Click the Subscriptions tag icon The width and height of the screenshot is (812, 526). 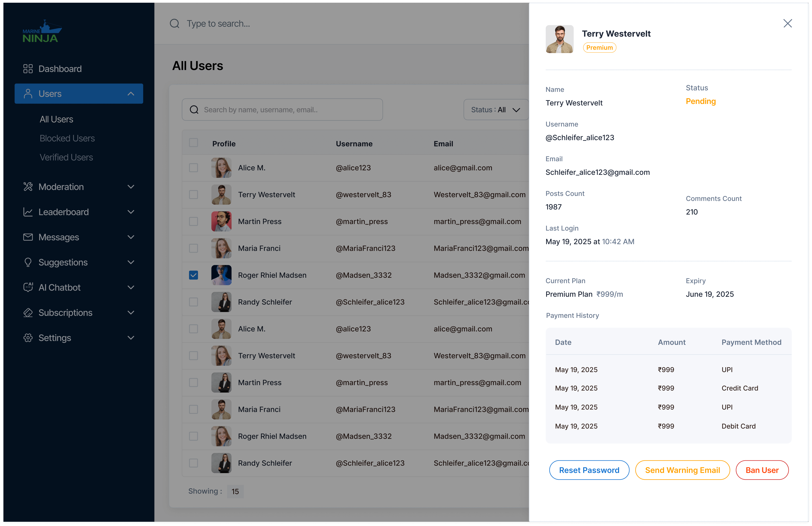pyautogui.click(x=28, y=313)
